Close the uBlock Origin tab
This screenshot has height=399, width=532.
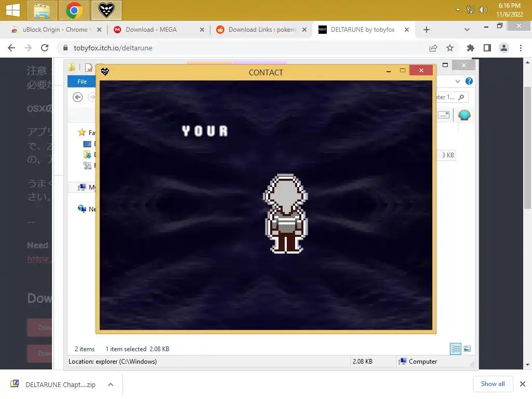(99, 30)
